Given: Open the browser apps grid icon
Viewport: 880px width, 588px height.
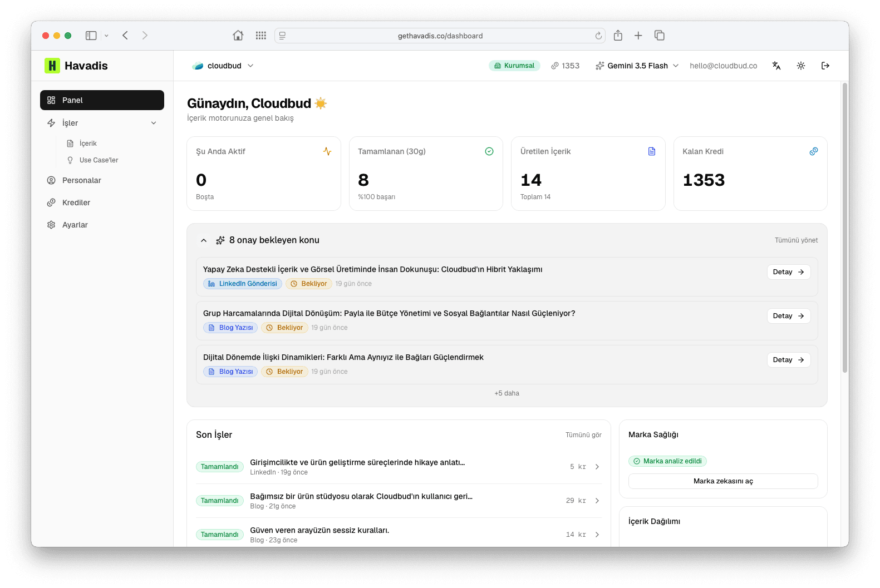Looking at the screenshot, I should click(x=261, y=36).
